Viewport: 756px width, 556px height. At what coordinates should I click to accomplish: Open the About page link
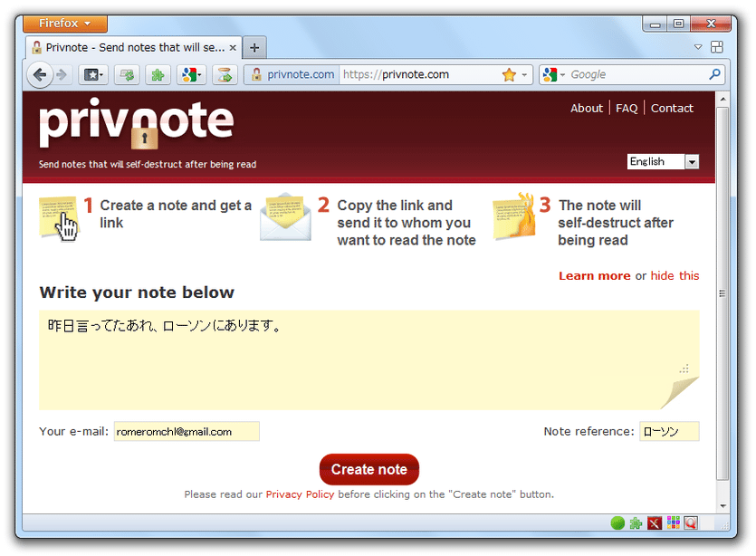[587, 108]
